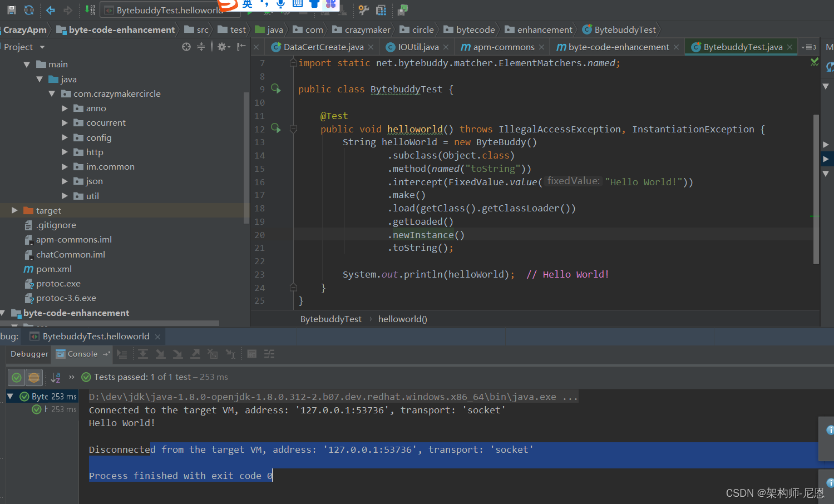Toggle the Show Ignored tests filter

[34, 378]
